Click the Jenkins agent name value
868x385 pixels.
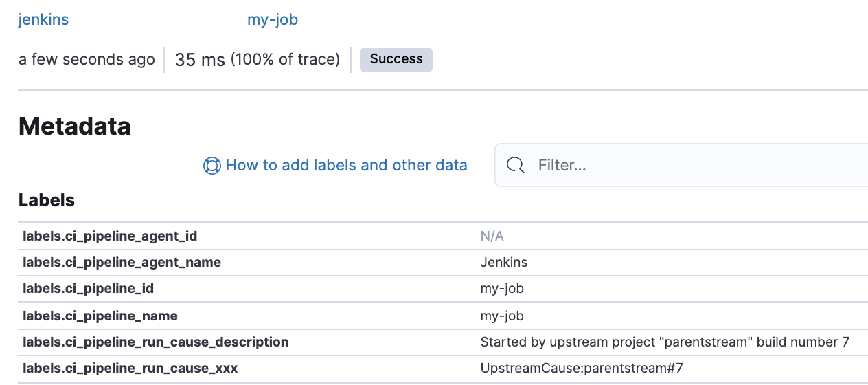point(504,263)
